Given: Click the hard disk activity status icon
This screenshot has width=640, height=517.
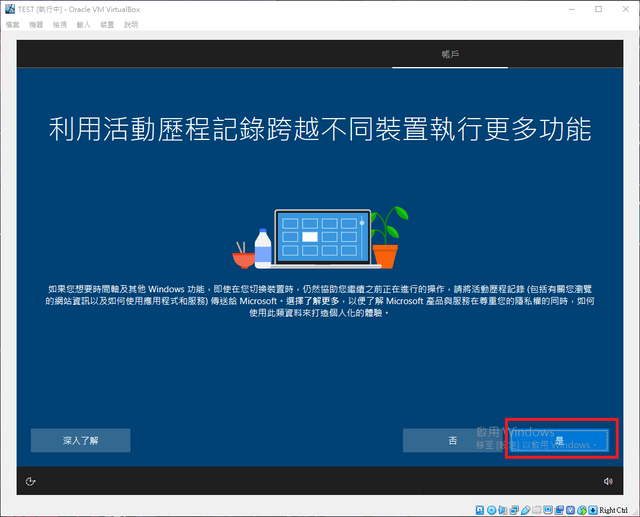Looking at the screenshot, I should [x=480, y=510].
